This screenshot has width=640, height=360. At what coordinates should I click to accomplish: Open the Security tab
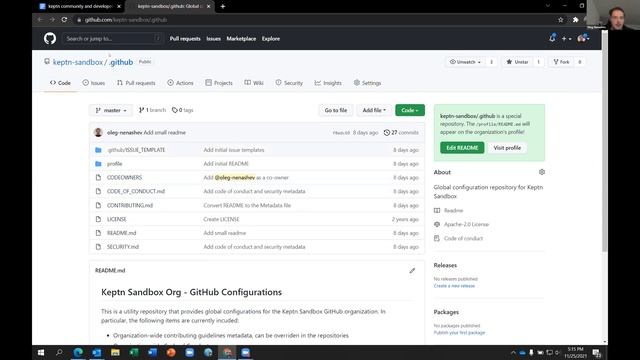[x=289, y=83]
